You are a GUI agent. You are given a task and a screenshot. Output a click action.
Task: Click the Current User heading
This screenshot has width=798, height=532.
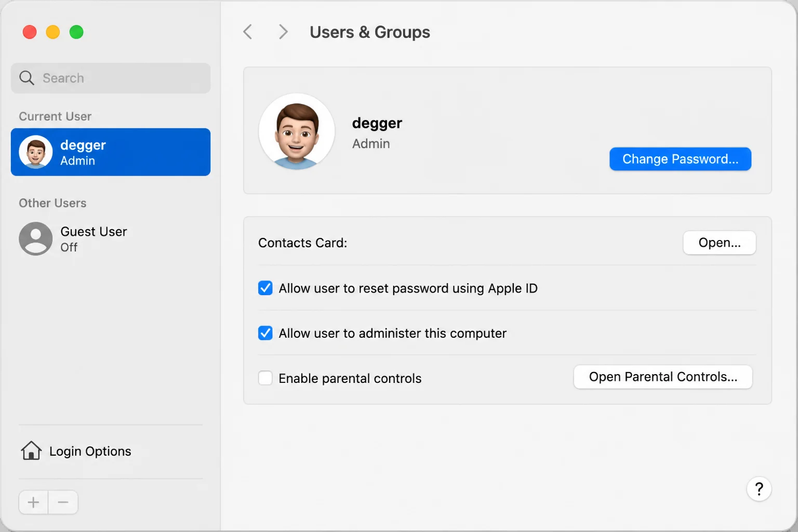click(55, 116)
